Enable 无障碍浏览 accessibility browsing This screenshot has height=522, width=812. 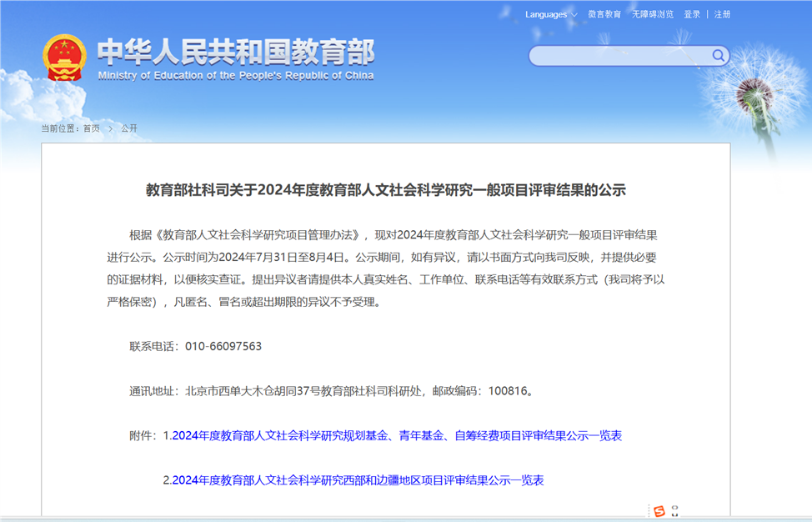pos(652,14)
